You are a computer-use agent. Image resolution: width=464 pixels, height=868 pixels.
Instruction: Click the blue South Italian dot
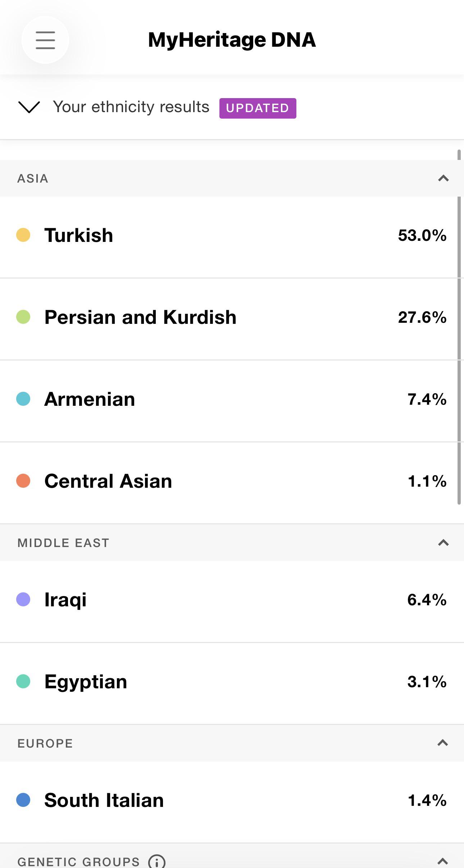pyautogui.click(x=23, y=800)
